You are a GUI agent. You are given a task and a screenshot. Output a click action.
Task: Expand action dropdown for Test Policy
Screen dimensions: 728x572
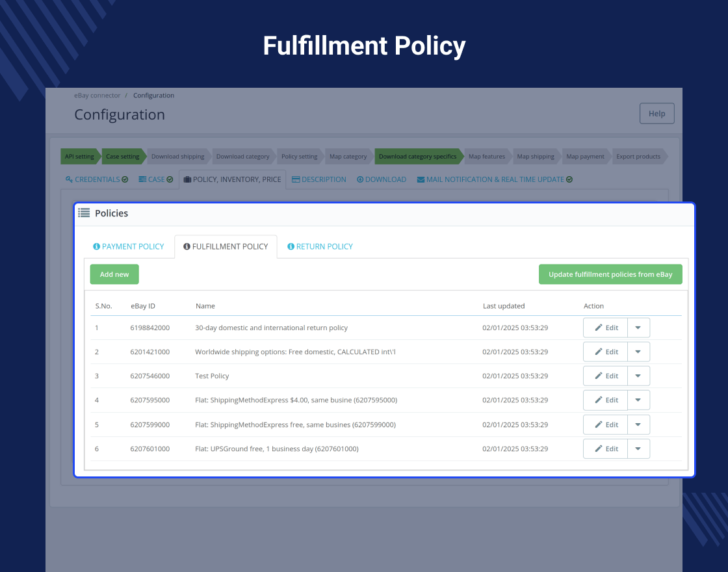point(638,376)
